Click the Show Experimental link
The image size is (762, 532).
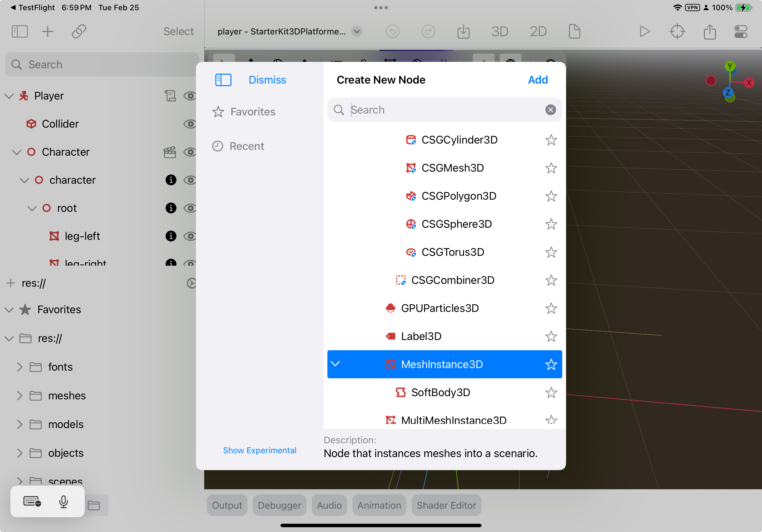[x=259, y=450]
